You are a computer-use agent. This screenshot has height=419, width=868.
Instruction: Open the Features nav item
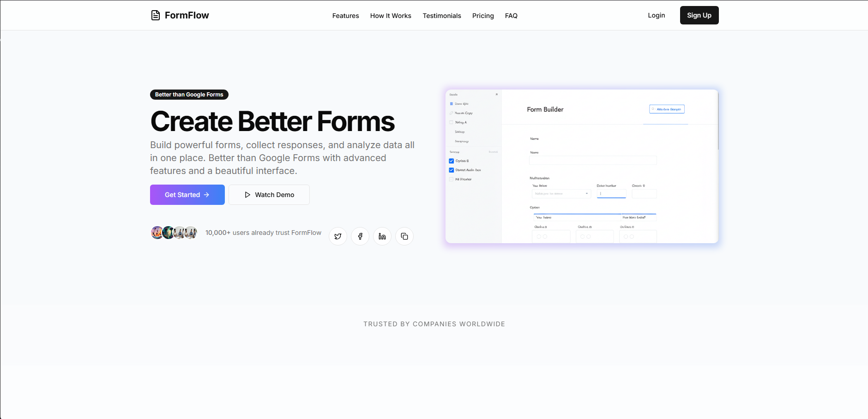[x=345, y=16]
